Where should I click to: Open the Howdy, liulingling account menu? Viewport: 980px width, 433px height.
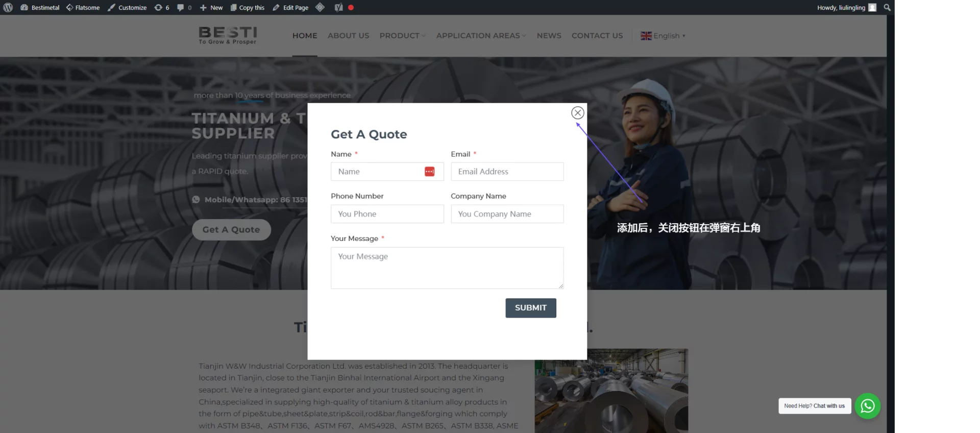(846, 8)
